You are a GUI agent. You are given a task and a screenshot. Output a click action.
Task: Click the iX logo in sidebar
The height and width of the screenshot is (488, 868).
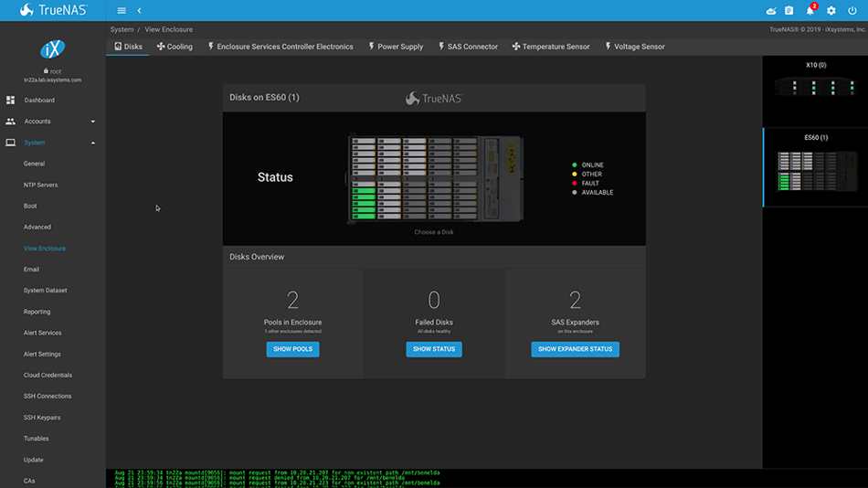53,49
